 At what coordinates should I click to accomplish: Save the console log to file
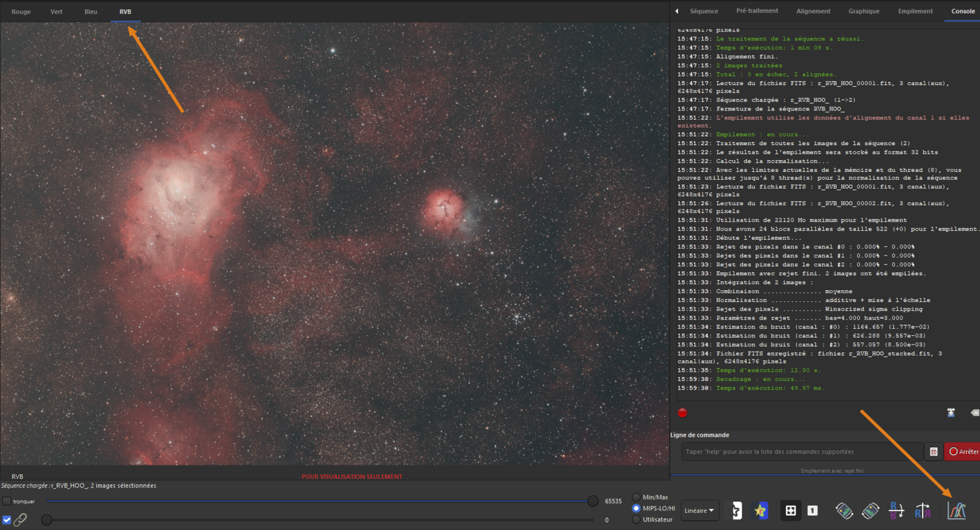[x=952, y=413]
